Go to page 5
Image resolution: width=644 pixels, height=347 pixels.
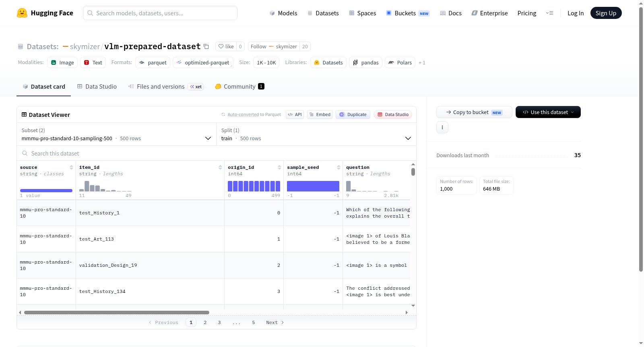tap(254, 322)
